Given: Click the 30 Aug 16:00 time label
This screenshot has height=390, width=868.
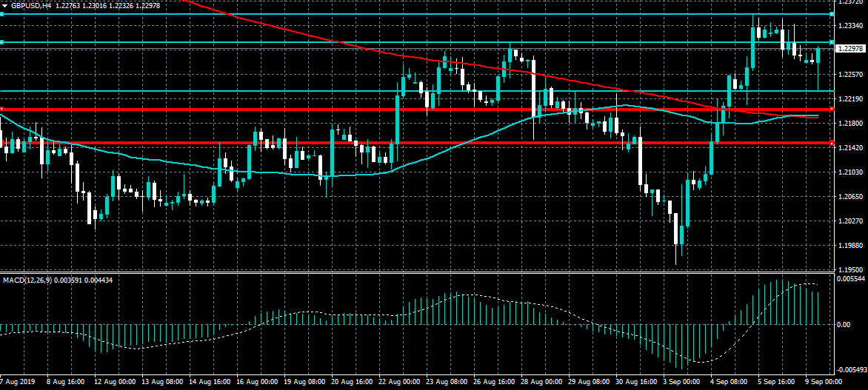Looking at the screenshot, I should [x=637, y=383].
